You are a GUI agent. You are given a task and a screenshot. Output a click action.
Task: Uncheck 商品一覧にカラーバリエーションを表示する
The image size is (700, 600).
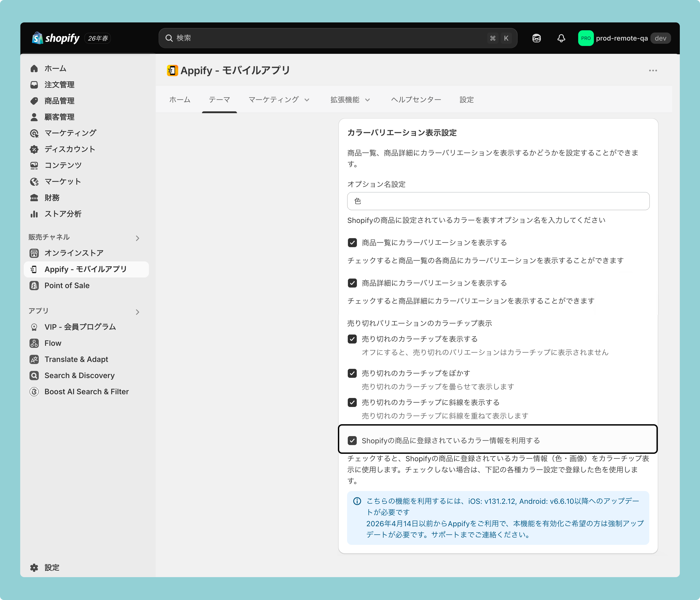coord(352,243)
